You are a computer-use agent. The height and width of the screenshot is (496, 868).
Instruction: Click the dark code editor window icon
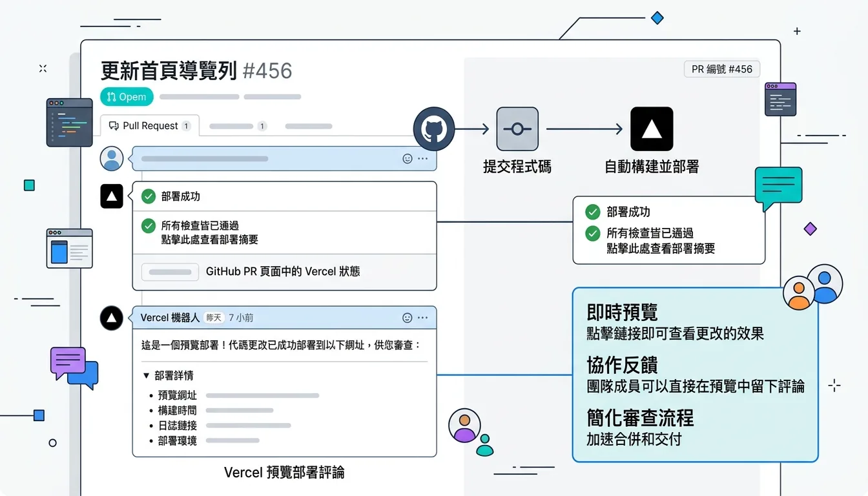tap(70, 122)
